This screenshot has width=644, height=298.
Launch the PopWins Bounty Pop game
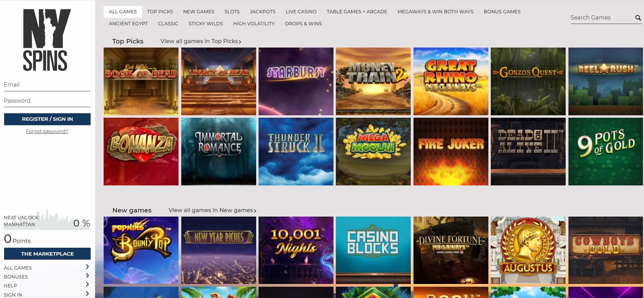(141, 250)
